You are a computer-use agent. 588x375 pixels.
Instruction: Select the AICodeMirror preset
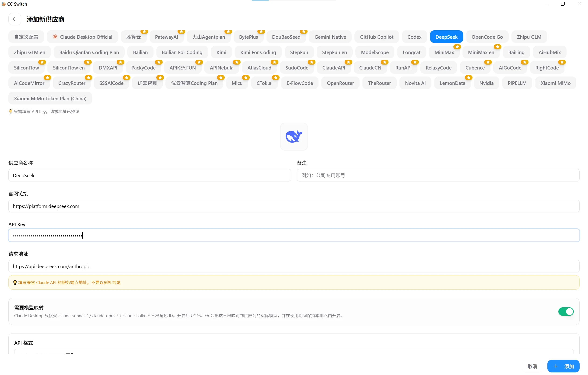tap(29, 83)
